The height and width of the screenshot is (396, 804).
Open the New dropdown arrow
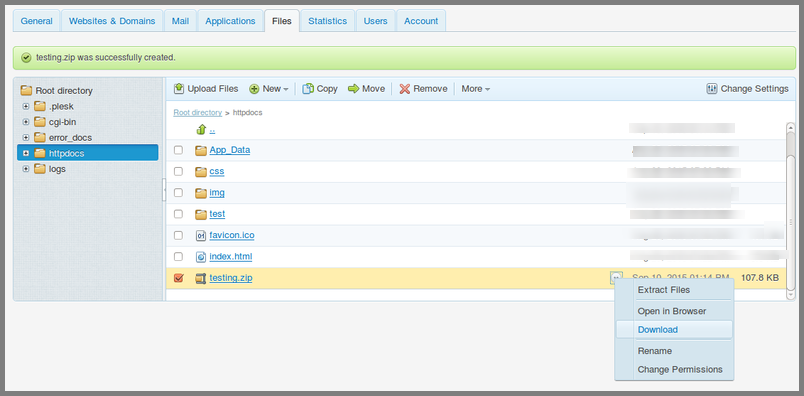286,89
